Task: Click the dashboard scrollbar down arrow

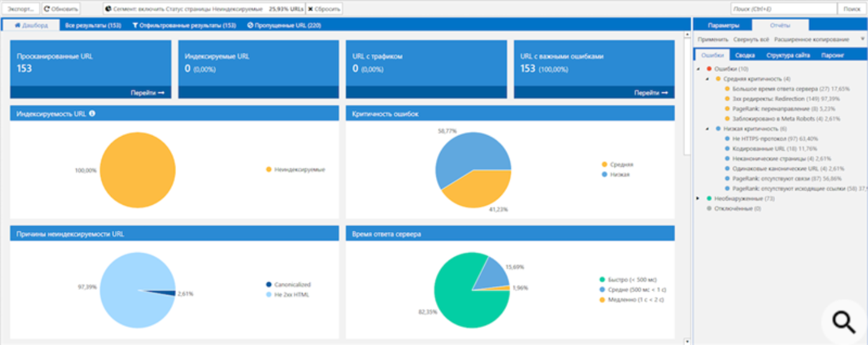Action: (687, 341)
